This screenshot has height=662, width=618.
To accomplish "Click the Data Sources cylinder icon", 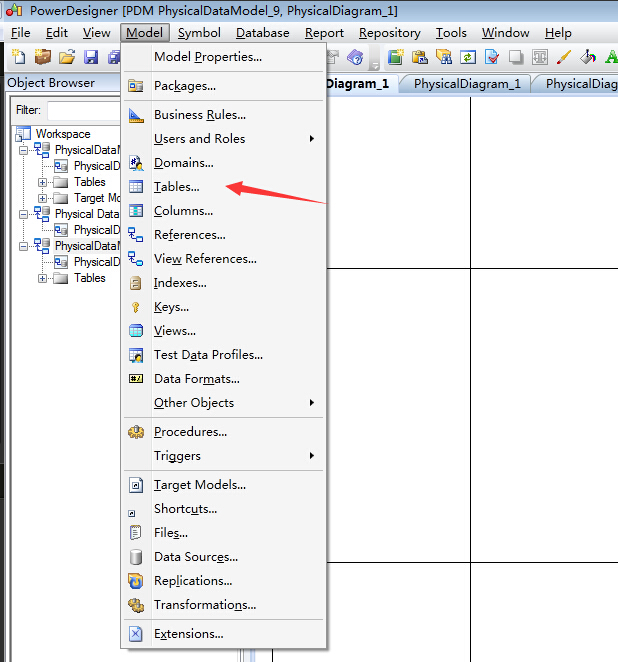I will pyautogui.click(x=136, y=557).
